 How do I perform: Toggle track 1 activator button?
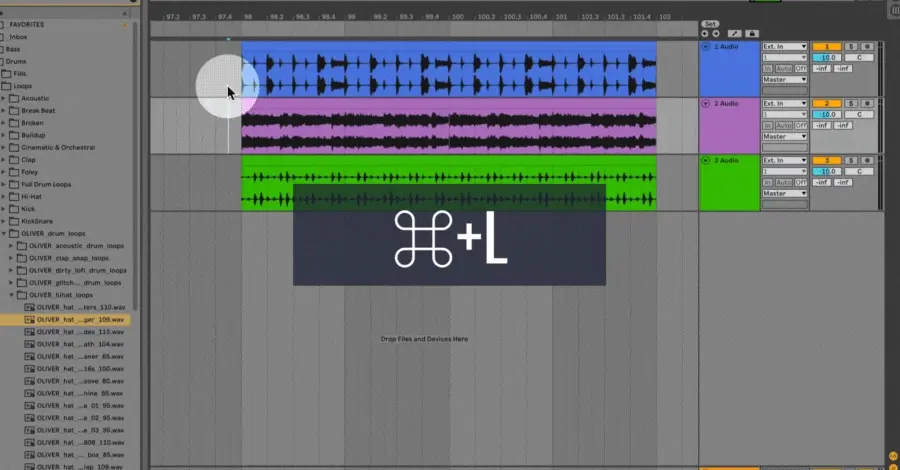827,46
